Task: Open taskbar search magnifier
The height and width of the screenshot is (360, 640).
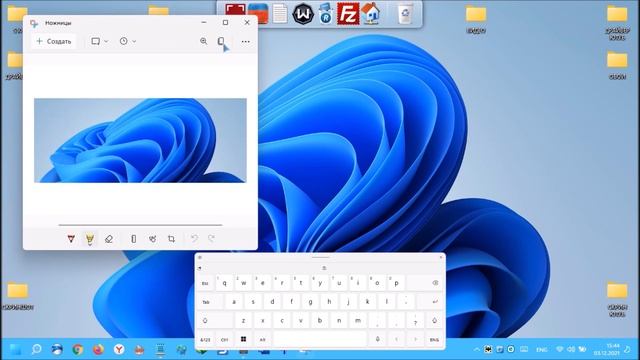Action: [x=36, y=349]
